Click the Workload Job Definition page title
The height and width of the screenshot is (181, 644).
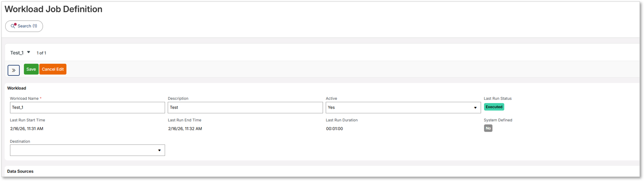click(53, 9)
